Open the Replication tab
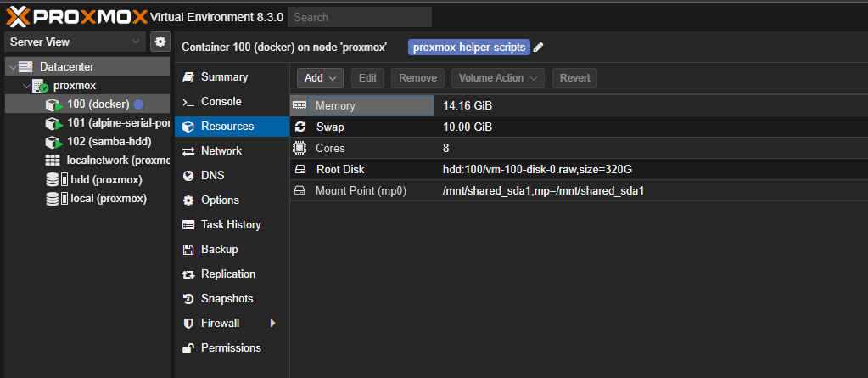This screenshot has height=378, width=868. pyautogui.click(x=232, y=274)
